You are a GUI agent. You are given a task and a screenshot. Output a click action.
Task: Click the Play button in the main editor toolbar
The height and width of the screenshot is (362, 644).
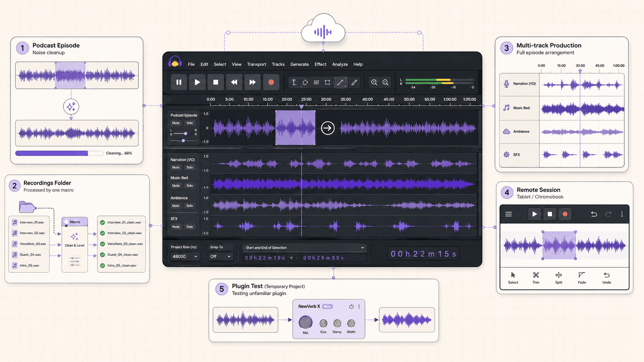point(197,82)
